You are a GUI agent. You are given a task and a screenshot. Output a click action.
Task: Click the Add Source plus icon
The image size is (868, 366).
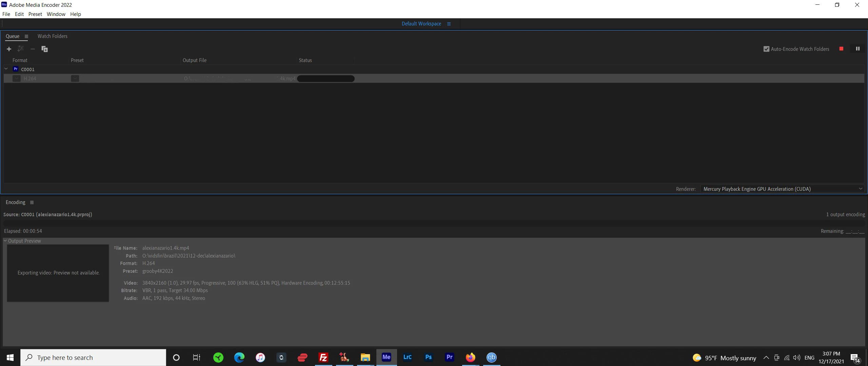9,49
